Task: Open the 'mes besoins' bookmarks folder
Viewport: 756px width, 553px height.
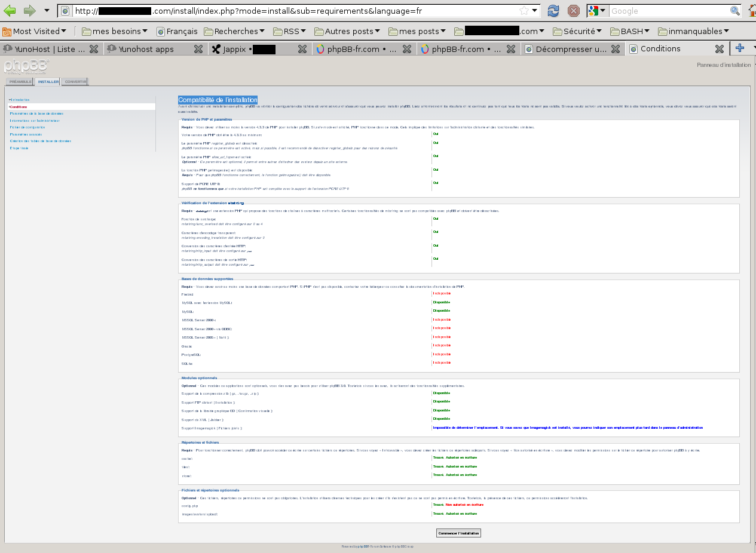Action: pyautogui.click(x=115, y=31)
